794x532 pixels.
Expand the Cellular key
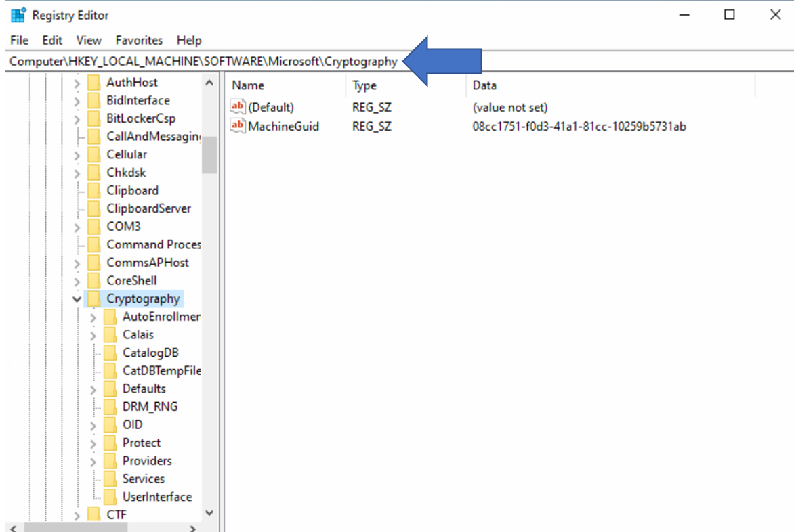click(77, 155)
